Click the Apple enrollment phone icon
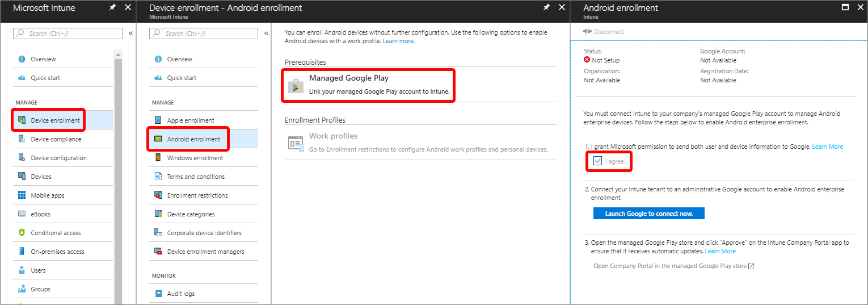 (158, 120)
